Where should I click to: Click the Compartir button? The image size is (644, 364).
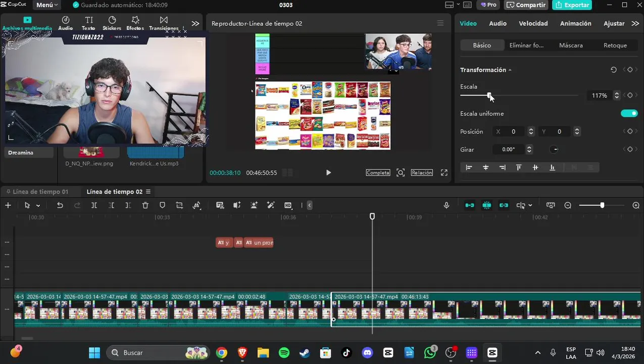point(526,5)
